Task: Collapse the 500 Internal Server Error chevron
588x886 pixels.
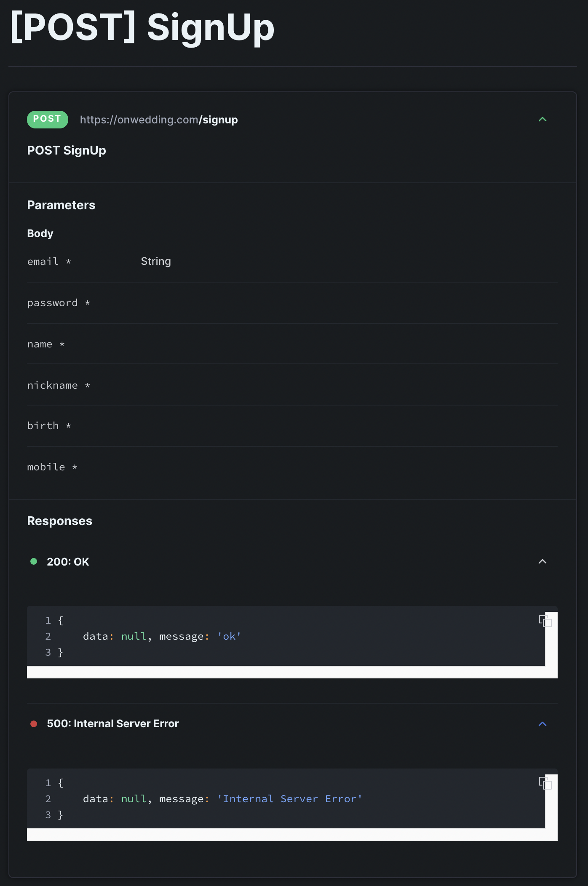Action: [x=543, y=724]
